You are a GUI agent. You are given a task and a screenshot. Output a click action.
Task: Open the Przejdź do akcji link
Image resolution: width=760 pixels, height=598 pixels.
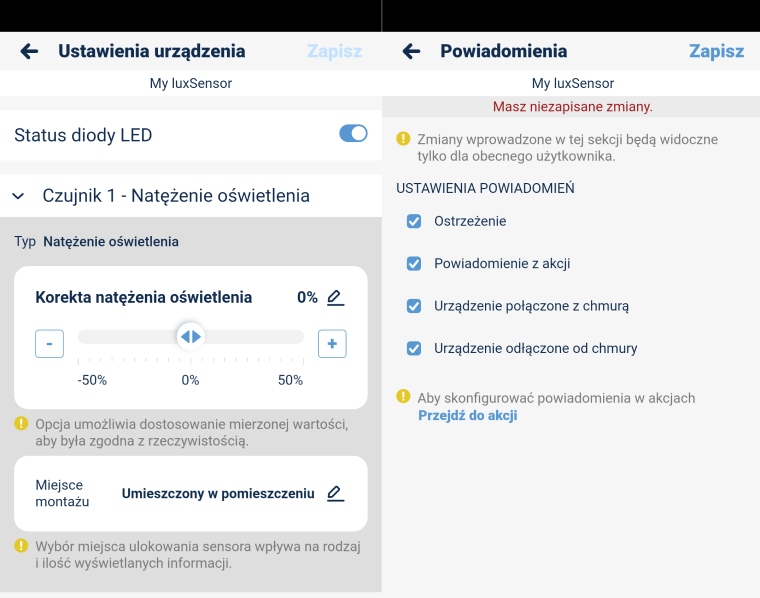(x=467, y=415)
